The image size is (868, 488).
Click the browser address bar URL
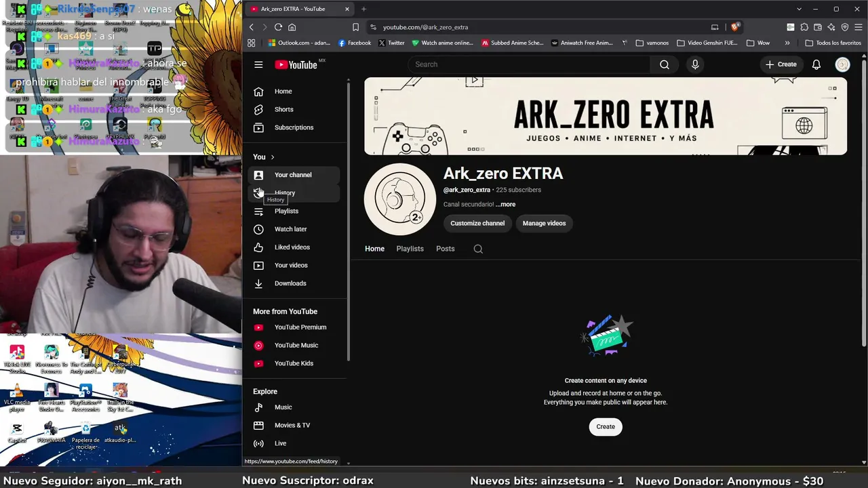425,27
